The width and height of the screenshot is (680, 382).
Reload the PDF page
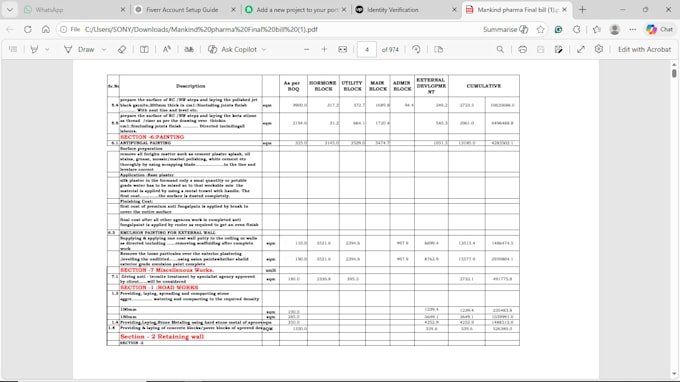click(28, 29)
